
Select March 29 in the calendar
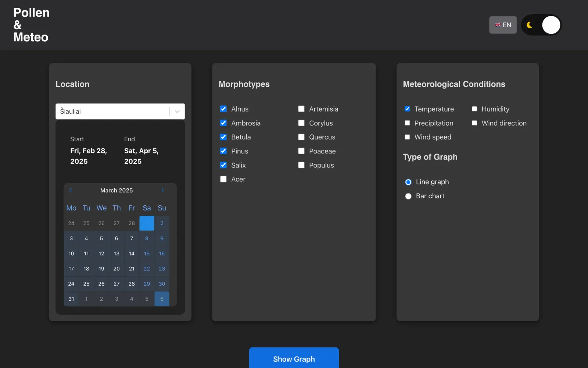[x=147, y=284]
